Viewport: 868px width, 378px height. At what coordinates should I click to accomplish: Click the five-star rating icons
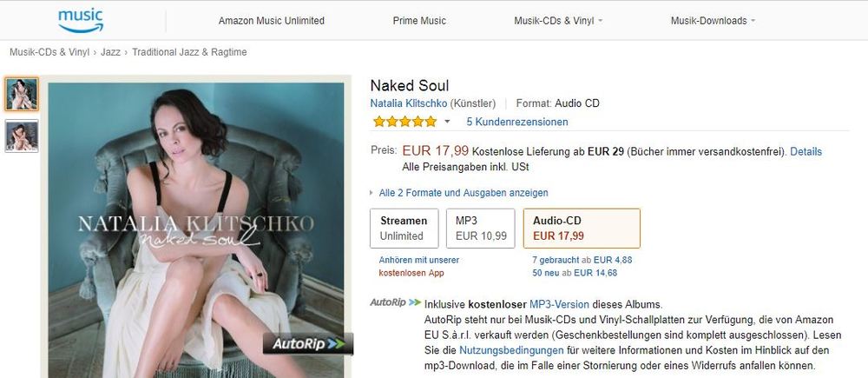pyautogui.click(x=404, y=122)
